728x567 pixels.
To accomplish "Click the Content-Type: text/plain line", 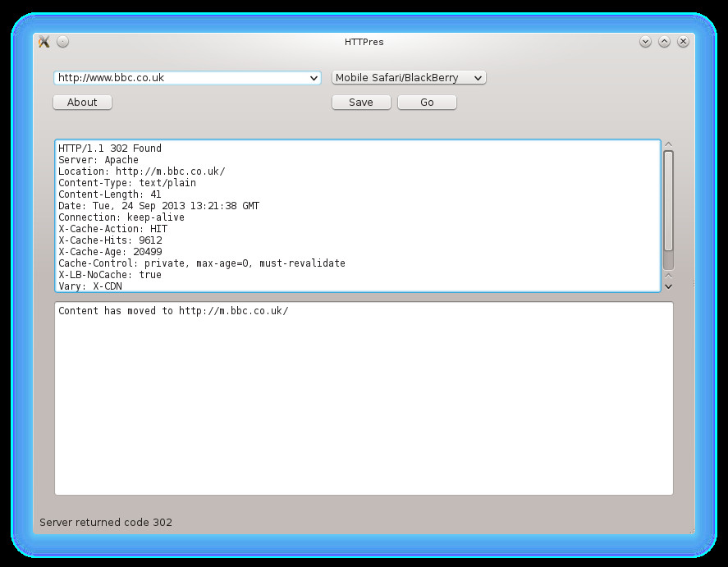I will pos(127,183).
